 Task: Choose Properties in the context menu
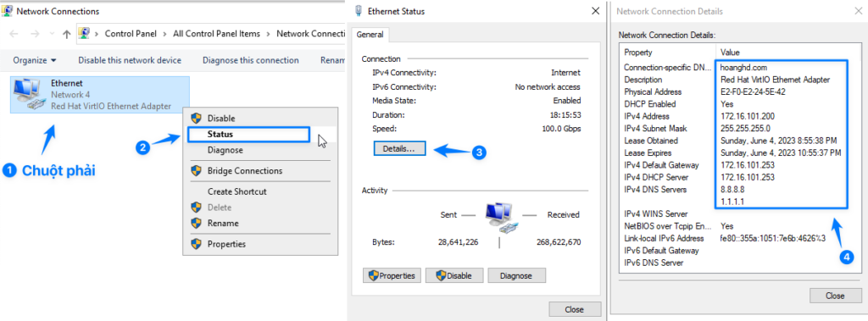(x=260, y=244)
